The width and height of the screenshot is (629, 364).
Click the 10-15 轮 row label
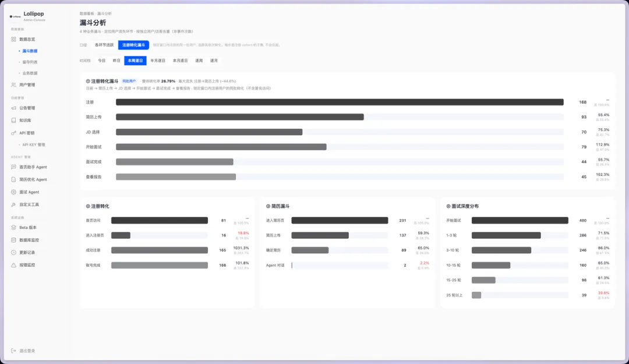point(453,265)
